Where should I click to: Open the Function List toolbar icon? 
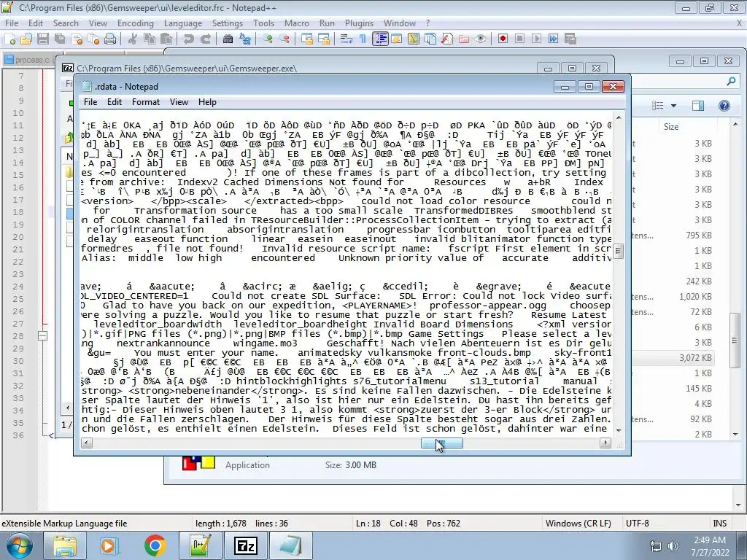click(x=447, y=39)
